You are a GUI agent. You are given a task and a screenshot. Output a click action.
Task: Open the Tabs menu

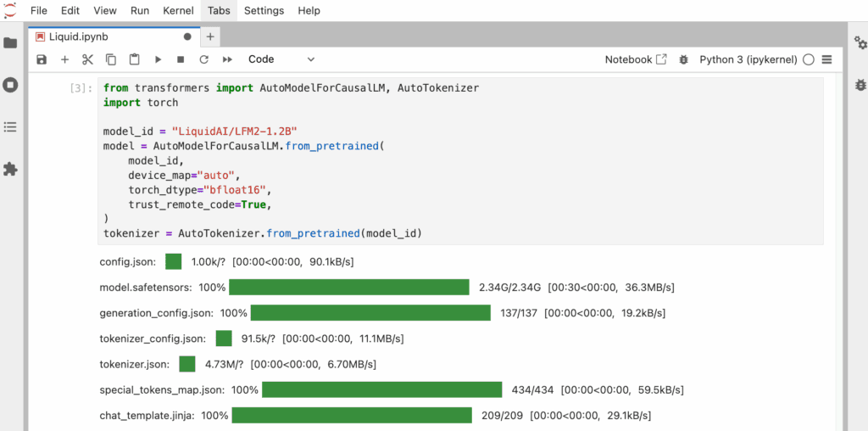click(220, 10)
